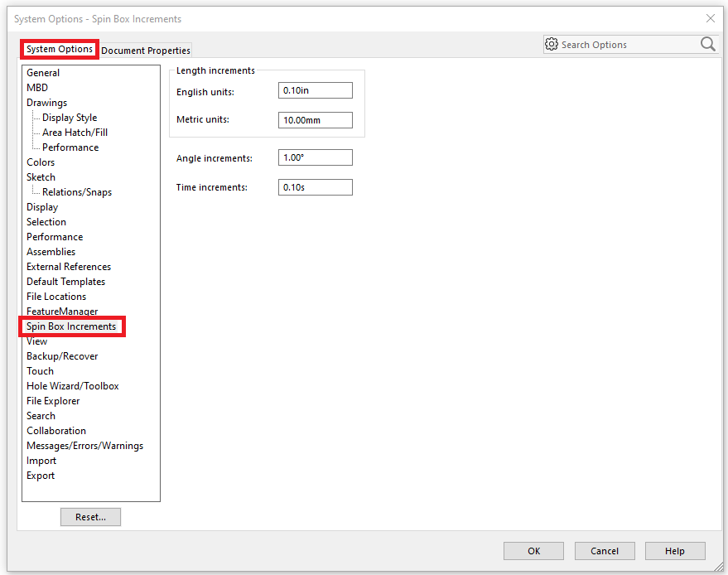This screenshot has height=575, width=728.
Task: Select Sketch in the options tree
Action: pos(41,177)
